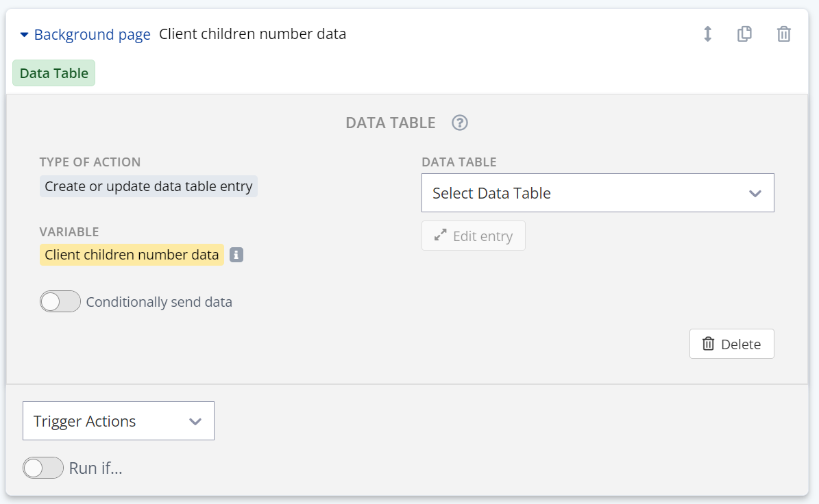
Task: Open the Background page link
Action: pyautogui.click(x=92, y=34)
